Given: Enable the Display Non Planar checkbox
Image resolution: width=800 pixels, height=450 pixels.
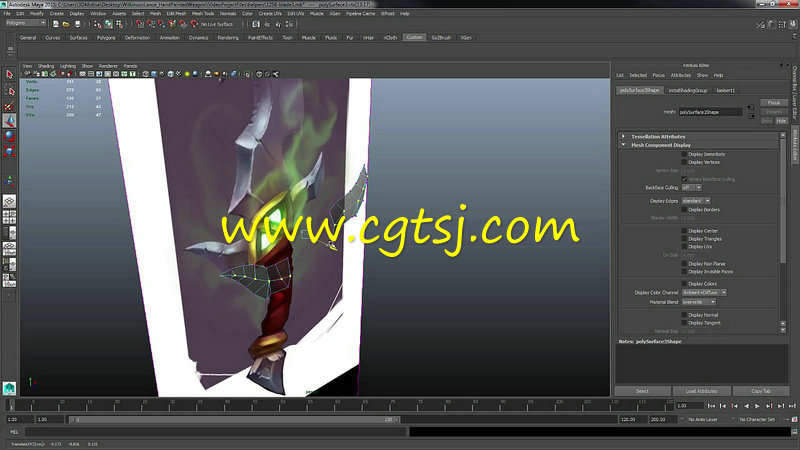Looking at the screenshot, I should [684, 264].
